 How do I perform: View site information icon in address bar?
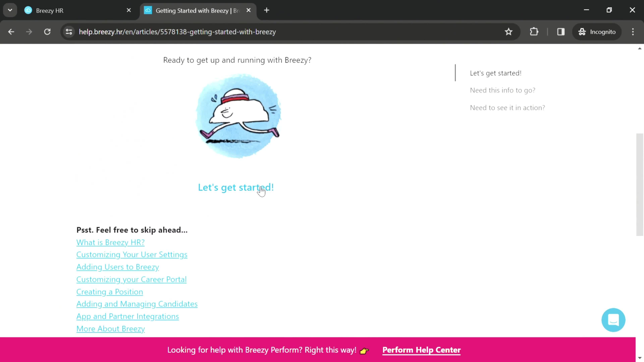click(x=69, y=32)
